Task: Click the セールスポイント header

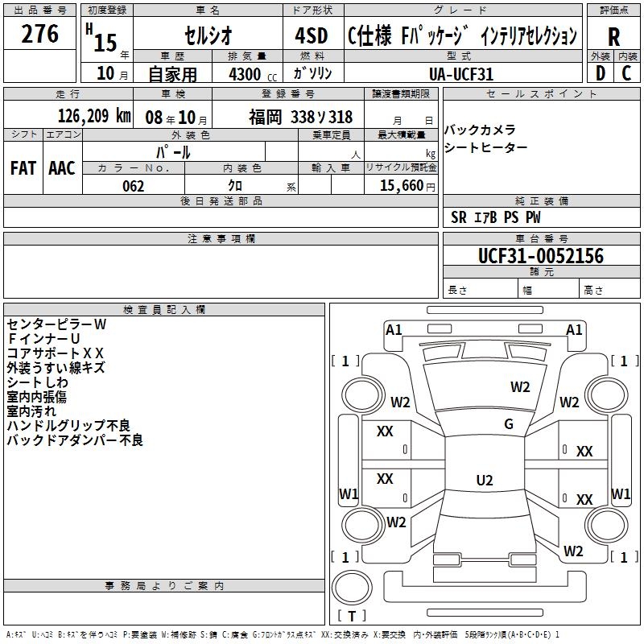Action: 541,93
